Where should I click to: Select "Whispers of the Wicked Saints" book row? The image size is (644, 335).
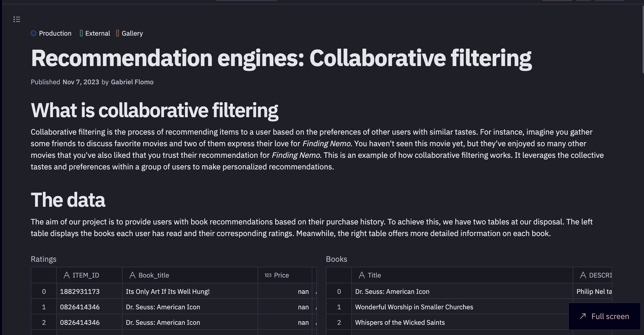tap(400, 322)
